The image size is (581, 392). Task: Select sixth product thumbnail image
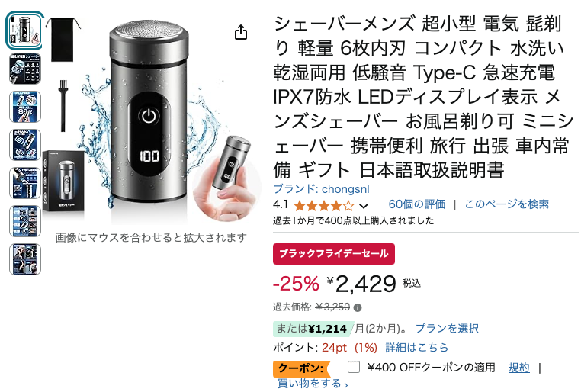tap(25, 221)
